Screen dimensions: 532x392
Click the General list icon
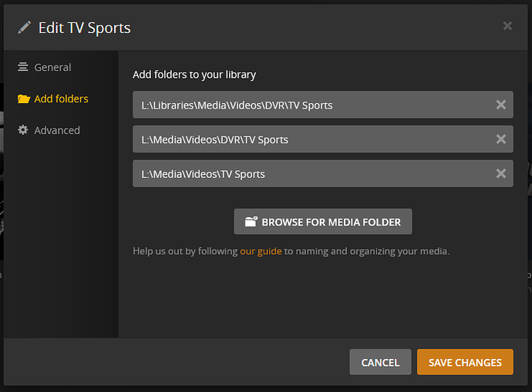click(22, 67)
